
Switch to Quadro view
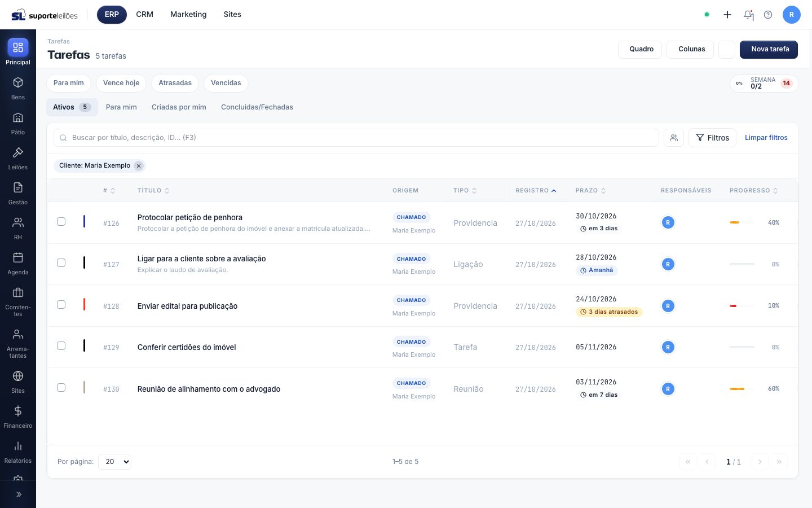click(x=641, y=49)
